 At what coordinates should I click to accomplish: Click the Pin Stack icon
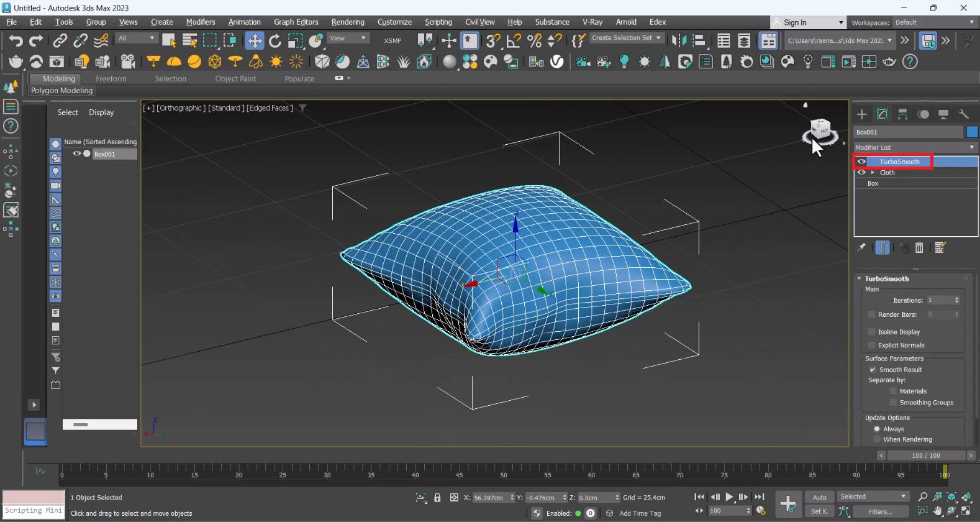click(861, 247)
